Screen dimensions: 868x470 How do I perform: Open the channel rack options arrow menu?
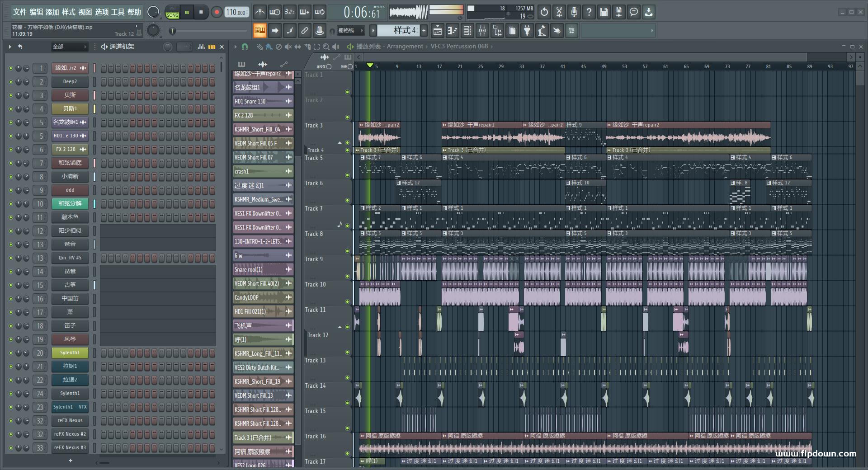[9, 47]
